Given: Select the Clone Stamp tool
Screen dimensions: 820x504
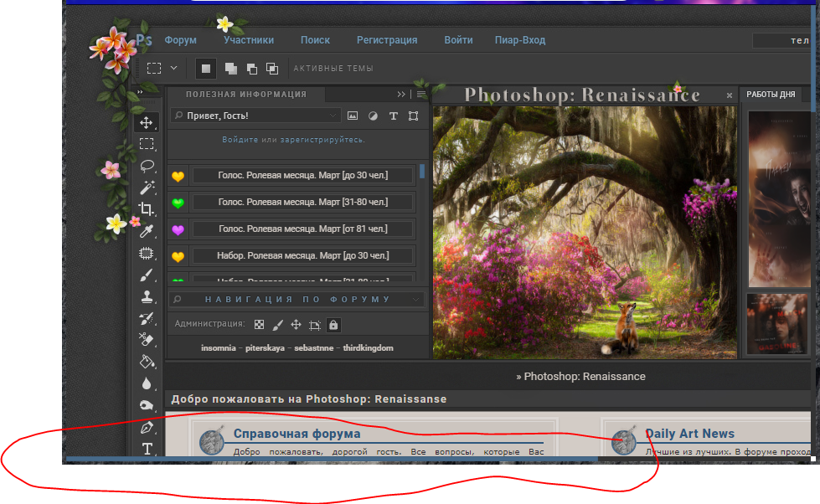Looking at the screenshot, I should pos(147,297).
